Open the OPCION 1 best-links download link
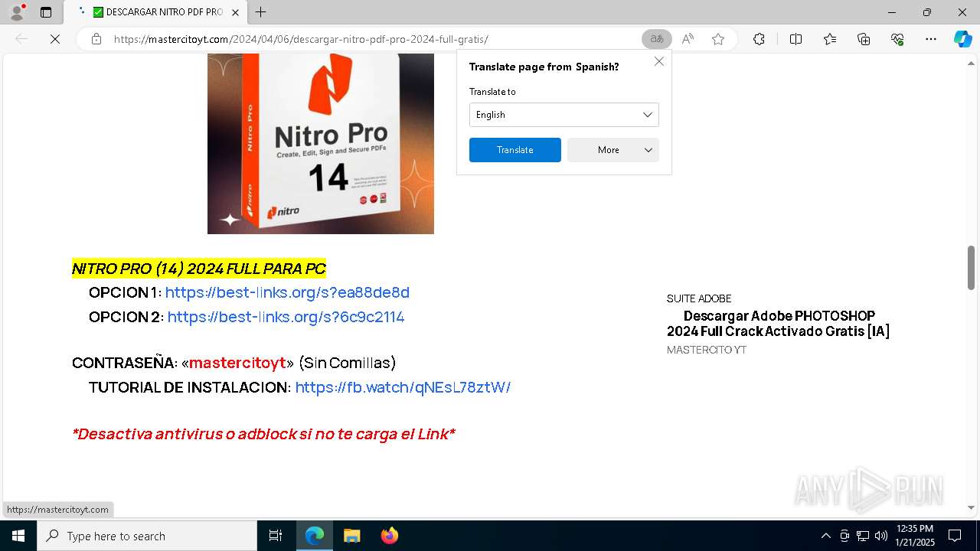Screen dimensions: 980x551 click(287, 292)
